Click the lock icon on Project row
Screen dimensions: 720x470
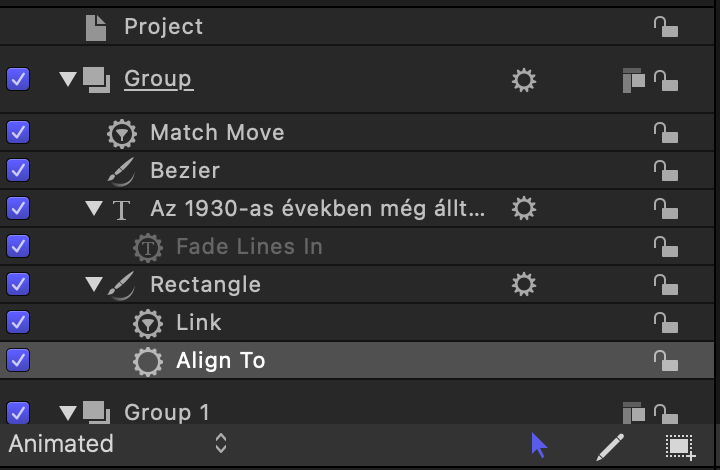pos(666,27)
